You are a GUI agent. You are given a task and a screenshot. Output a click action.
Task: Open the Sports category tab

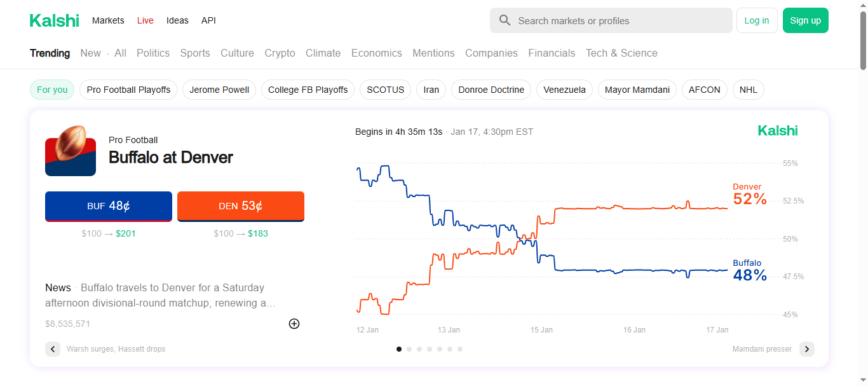click(194, 53)
